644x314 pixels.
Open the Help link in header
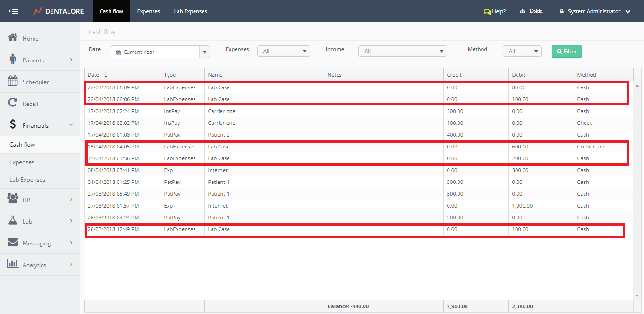[495, 11]
